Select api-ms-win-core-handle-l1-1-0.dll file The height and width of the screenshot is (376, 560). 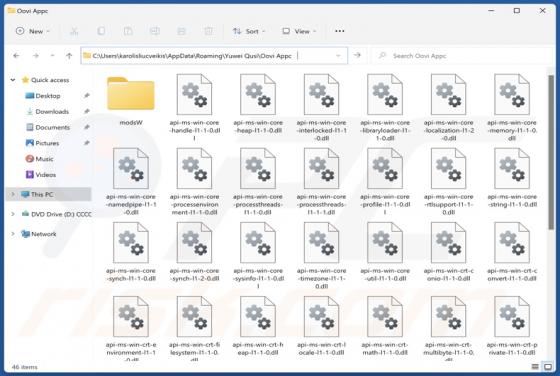point(194,107)
